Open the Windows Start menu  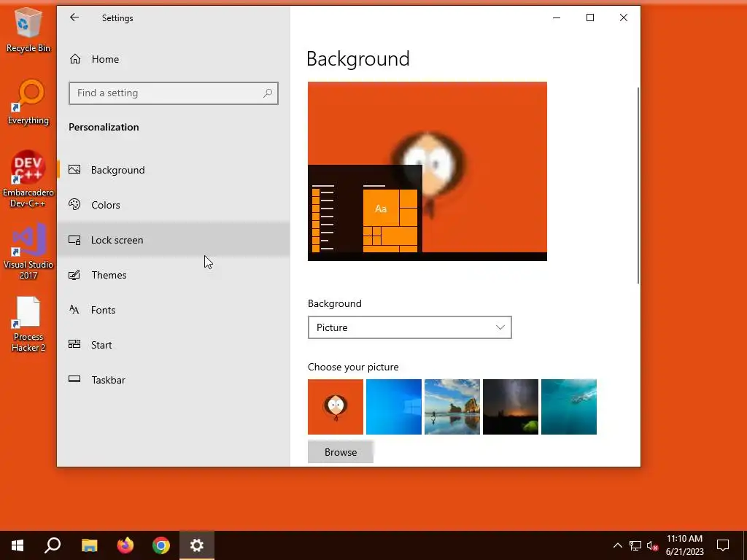point(18,545)
